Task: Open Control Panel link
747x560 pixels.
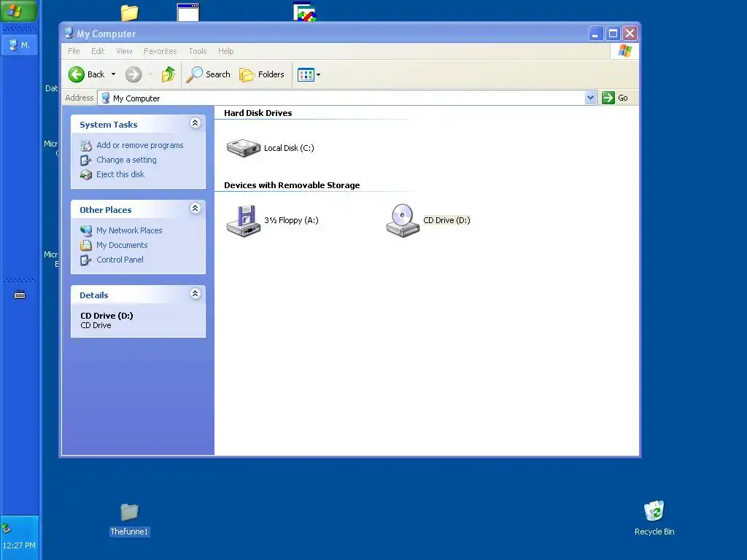Action: (x=120, y=260)
